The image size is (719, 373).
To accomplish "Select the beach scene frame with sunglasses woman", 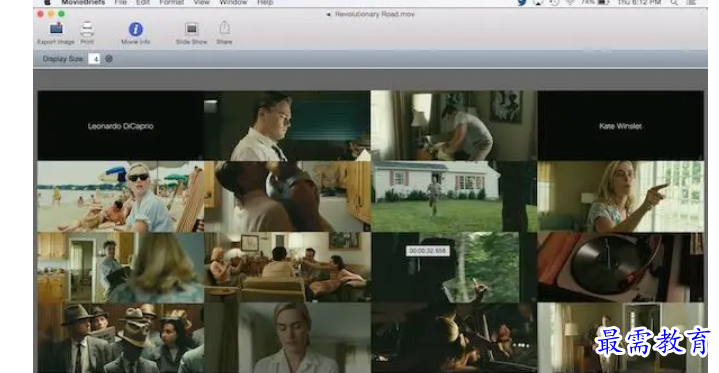I will 121,196.
